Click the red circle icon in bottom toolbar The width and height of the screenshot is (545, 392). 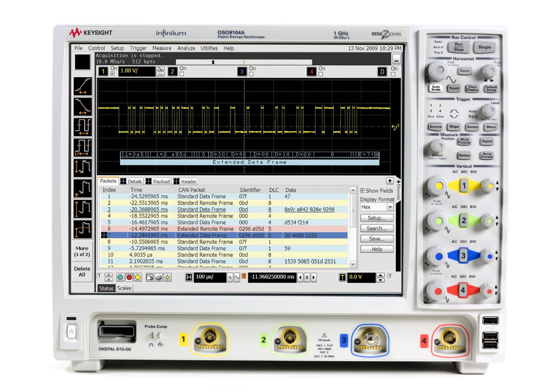click(x=129, y=277)
